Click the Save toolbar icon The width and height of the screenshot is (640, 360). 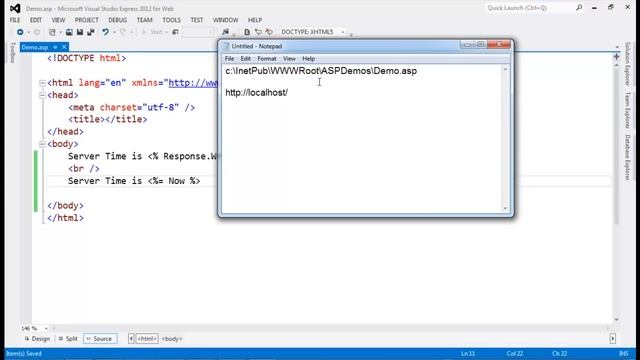(x=80, y=32)
